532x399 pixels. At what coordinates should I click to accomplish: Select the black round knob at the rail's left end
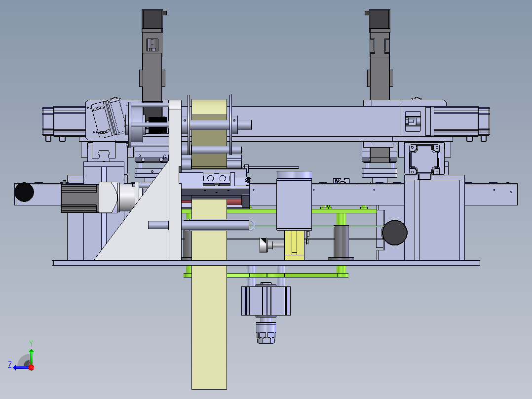(x=24, y=192)
